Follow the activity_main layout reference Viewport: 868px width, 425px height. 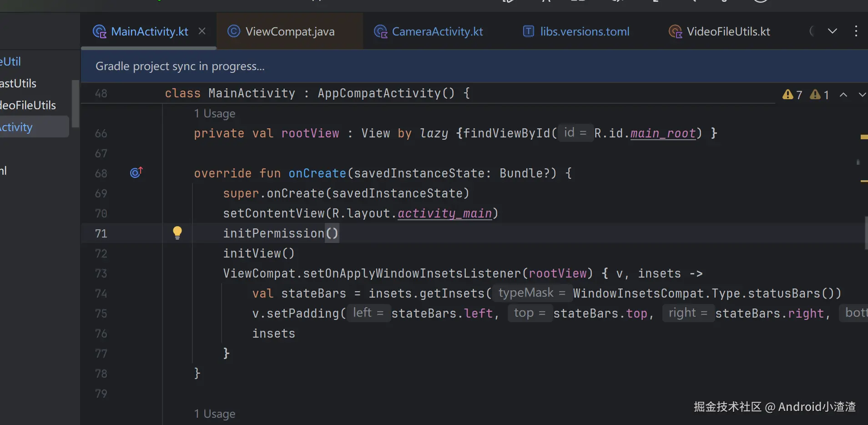[x=444, y=213]
